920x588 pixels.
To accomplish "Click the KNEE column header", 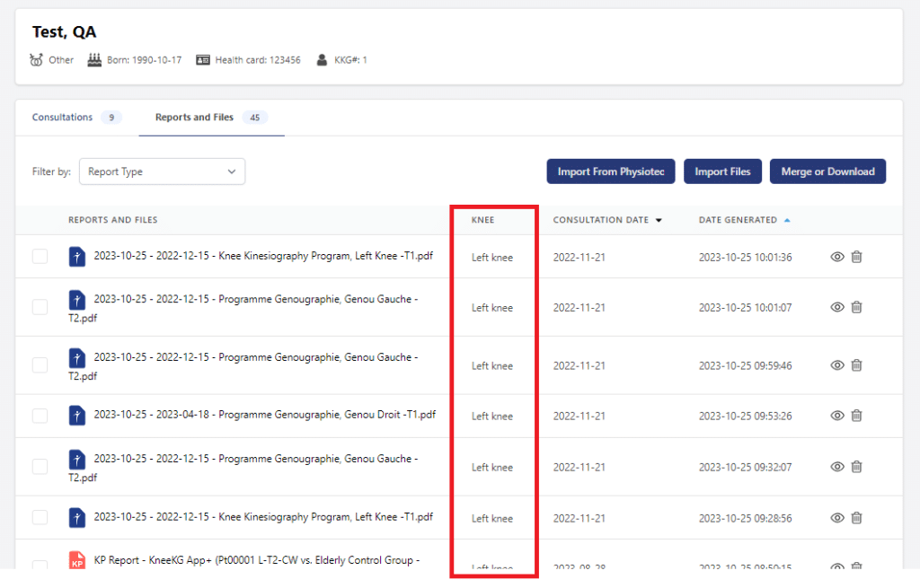I will tap(482, 220).
